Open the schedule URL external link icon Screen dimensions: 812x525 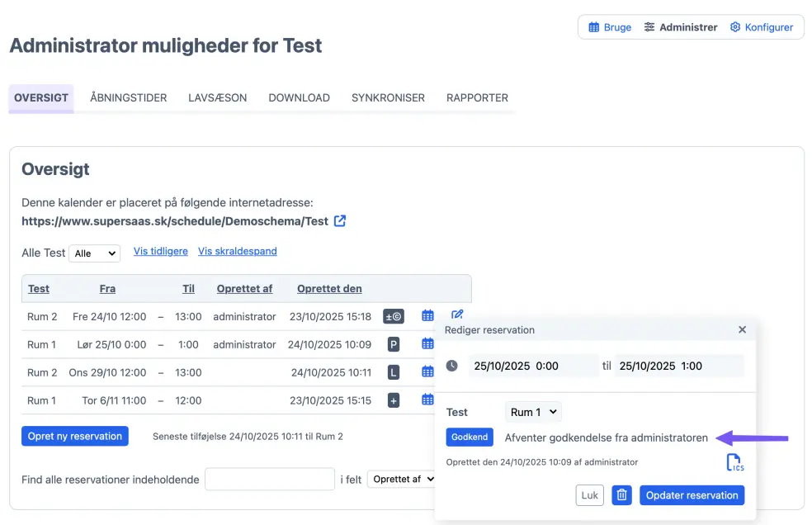pos(340,221)
